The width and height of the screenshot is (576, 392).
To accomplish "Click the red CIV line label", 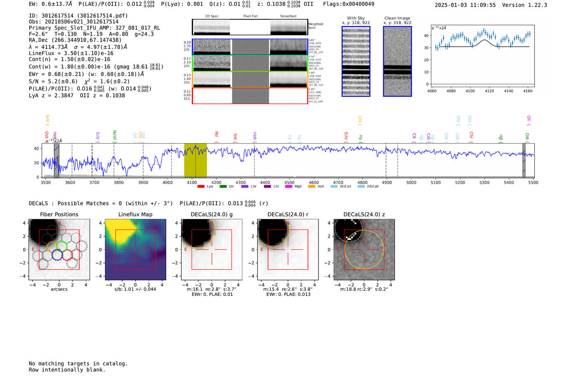I will tap(471, 137).
